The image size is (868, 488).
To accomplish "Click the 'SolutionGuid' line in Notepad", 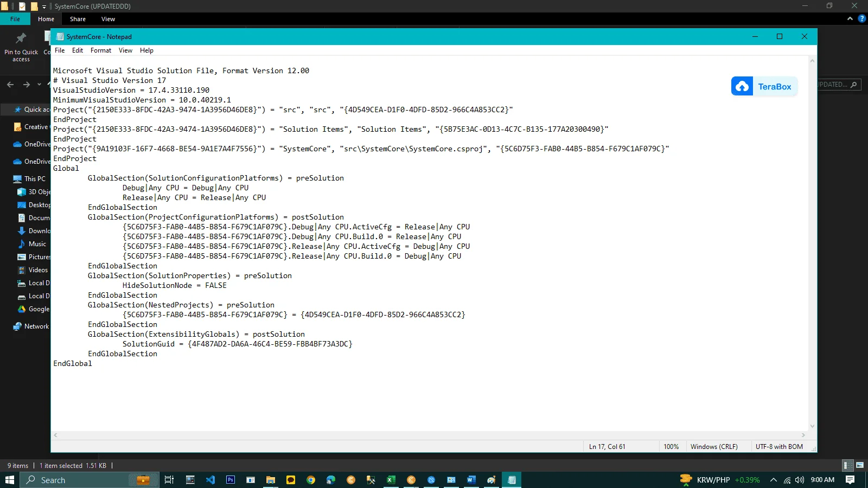I will [238, 344].
